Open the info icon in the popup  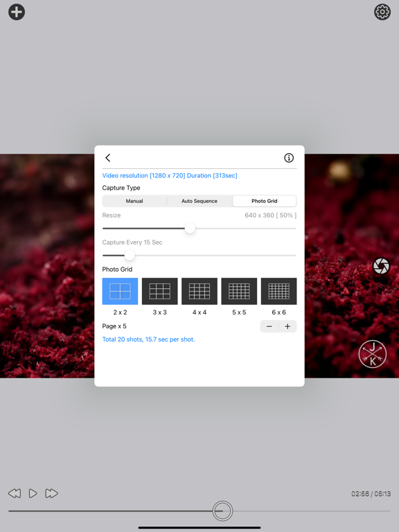point(289,158)
